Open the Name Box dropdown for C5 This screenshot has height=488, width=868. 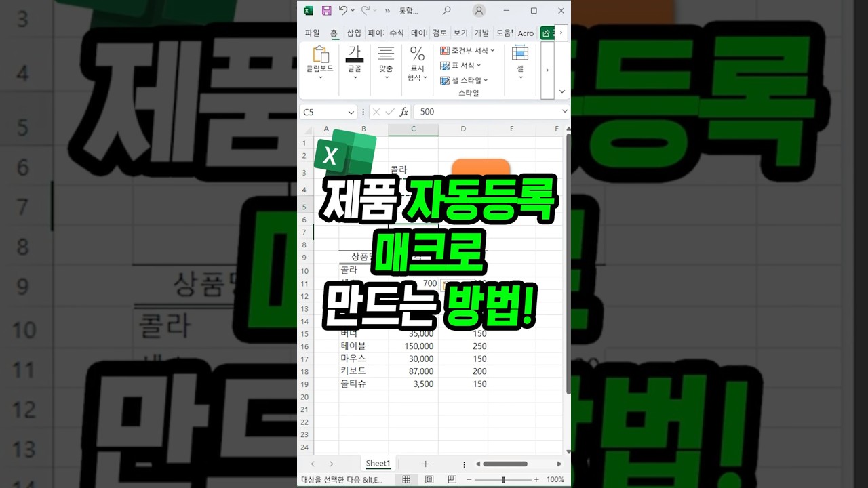[351, 112]
